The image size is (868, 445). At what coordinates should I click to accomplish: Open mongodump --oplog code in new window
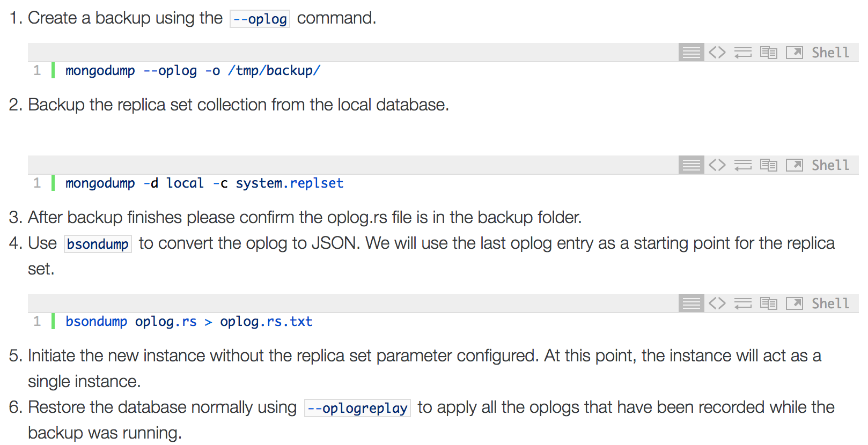pyautogui.click(x=795, y=53)
